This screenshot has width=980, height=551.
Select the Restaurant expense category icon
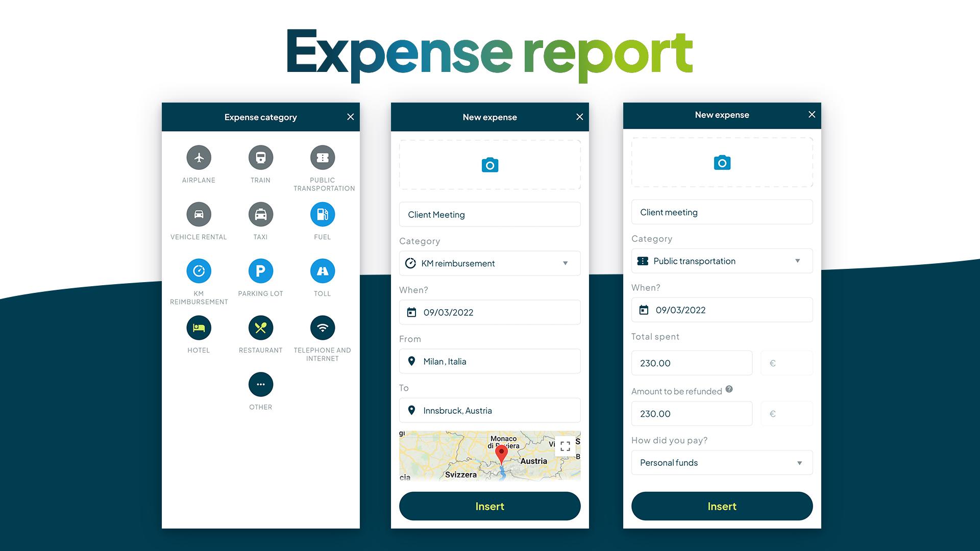pyautogui.click(x=260, y=328)
